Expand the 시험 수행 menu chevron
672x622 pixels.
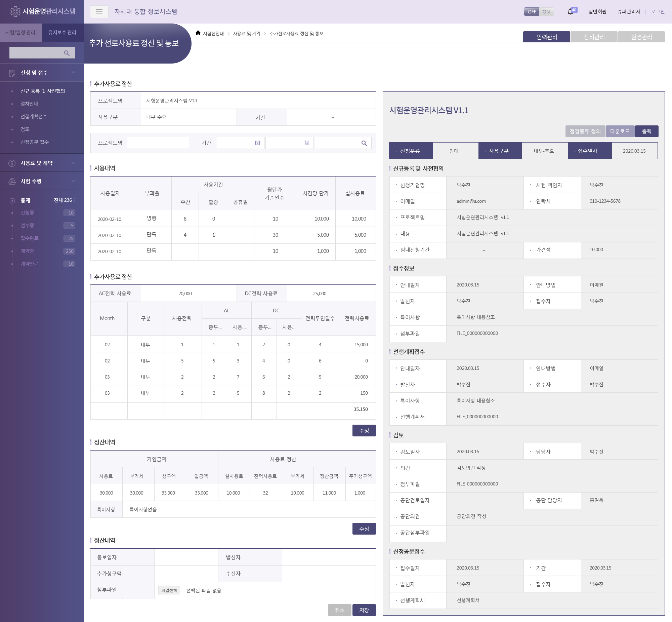point(73,181)
